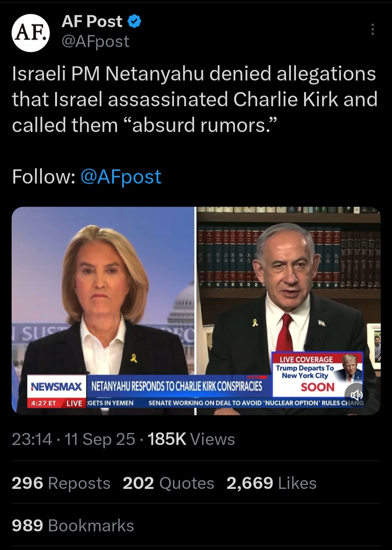View the 2,669 Likes list
This screenshot has height=550, width=392.
click(271, 483)
